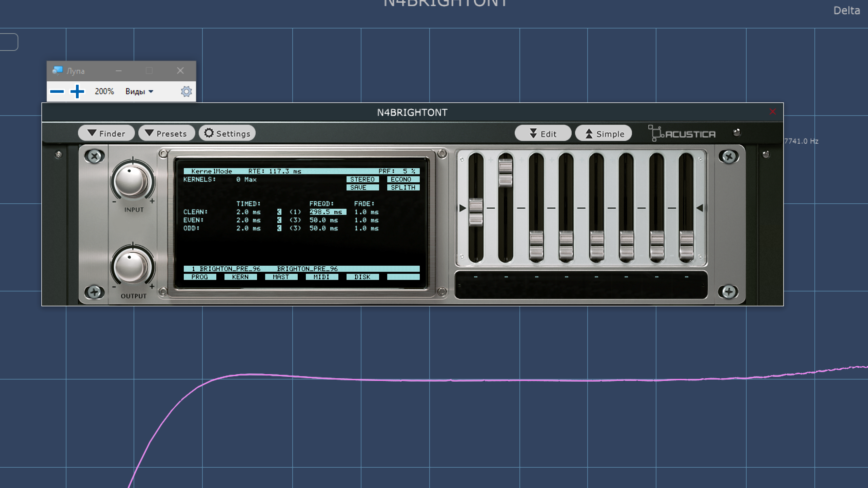Image resolution: width=868 pixels, height=488 pixels.
Task: Zoom out with Magnifier minus button
Action: tap(57, 91)
